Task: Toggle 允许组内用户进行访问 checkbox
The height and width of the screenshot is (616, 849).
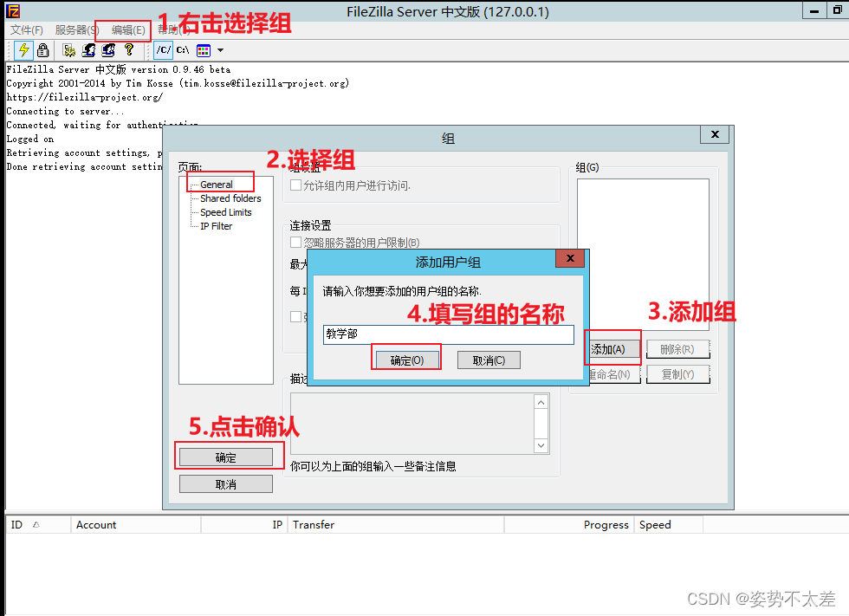Action: pyautogui.click(x=295, y=185)
